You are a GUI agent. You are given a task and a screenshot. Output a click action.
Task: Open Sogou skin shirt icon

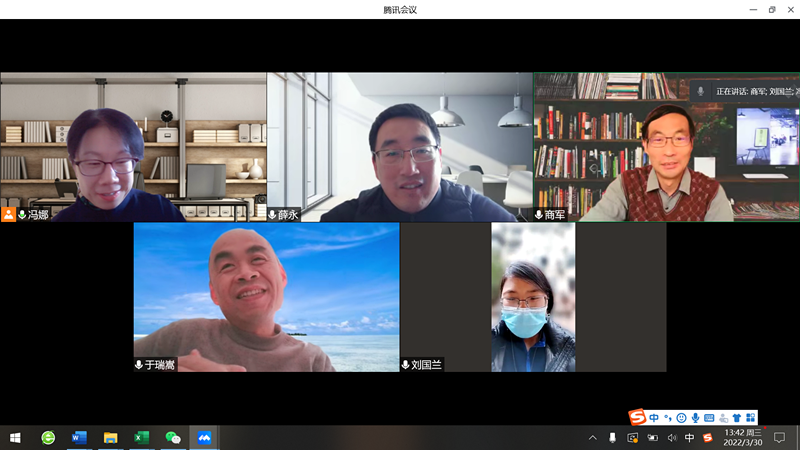point(737,417)
